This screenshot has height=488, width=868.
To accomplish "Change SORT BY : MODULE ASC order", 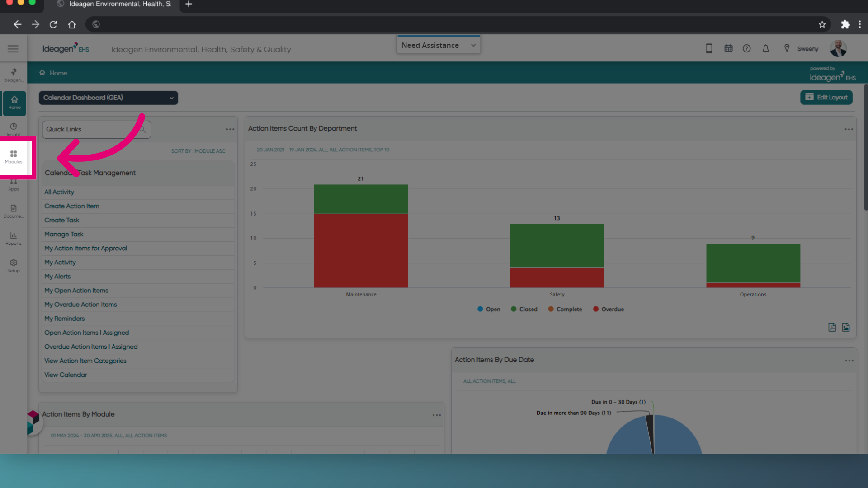I will click(x=198, y=151).
